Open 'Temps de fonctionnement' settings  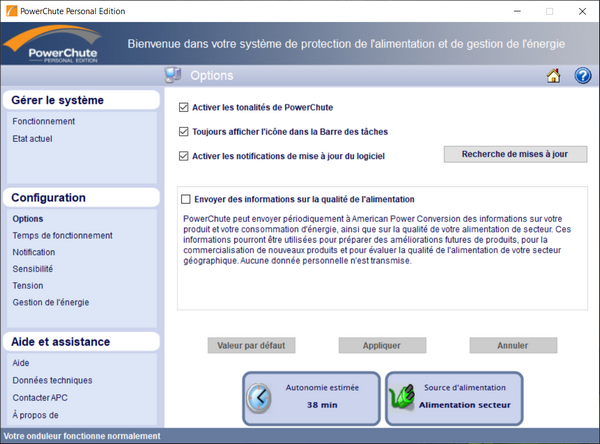62,235
